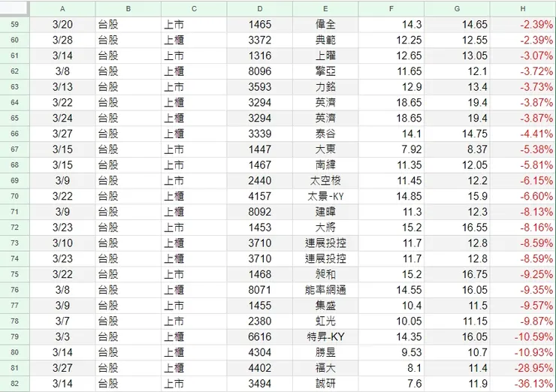Click 台股 cell in row 69
This screenshot has height=392, width=556.
point(128,180)
